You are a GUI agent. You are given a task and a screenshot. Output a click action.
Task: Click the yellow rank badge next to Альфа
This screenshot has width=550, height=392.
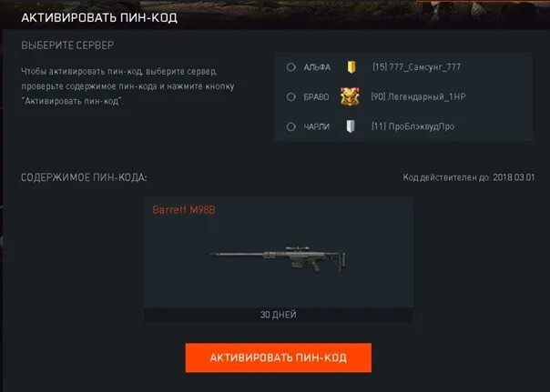pyautogui.click(x=351, y=67)
